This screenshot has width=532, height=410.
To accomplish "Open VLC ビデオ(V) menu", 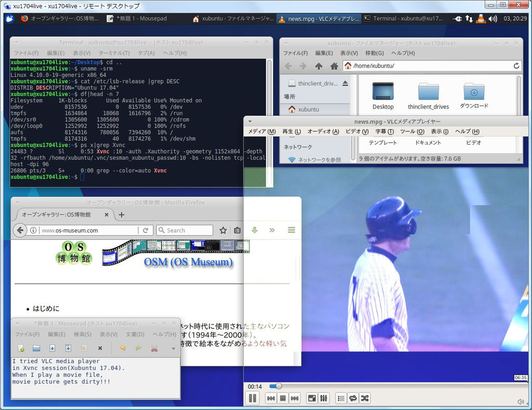I will click(357, 131).
